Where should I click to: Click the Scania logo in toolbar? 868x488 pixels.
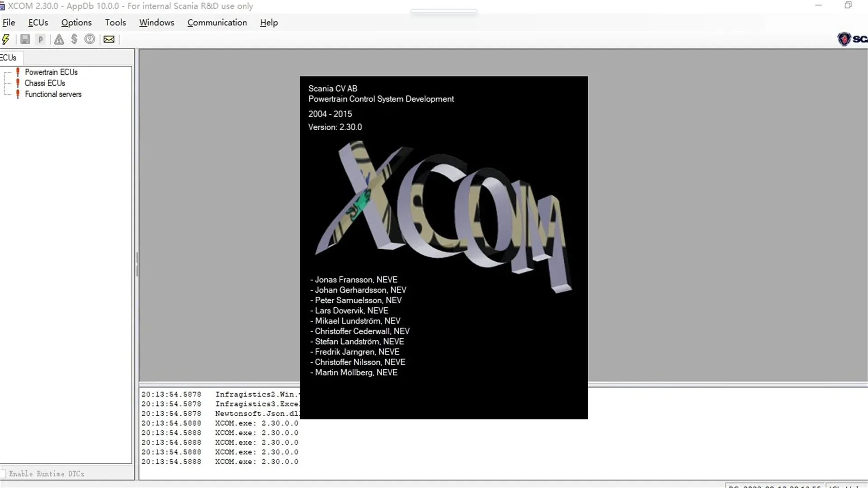click(x=852, y=39)
